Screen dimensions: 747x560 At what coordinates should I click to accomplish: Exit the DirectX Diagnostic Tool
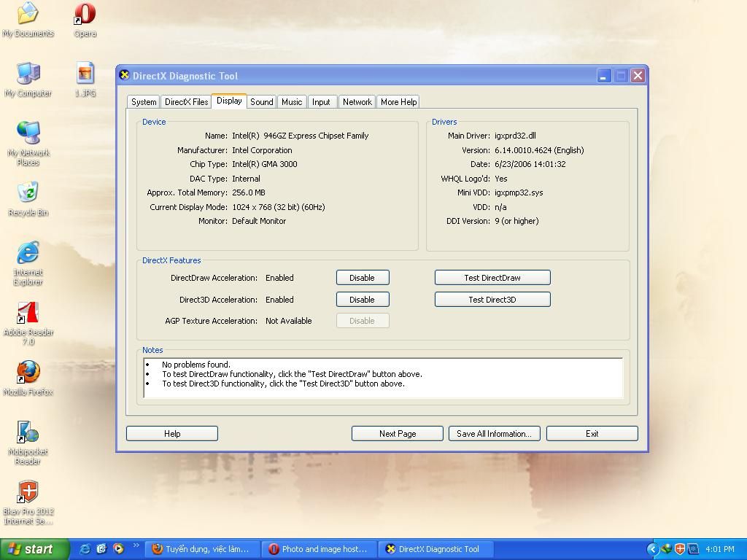592,434
